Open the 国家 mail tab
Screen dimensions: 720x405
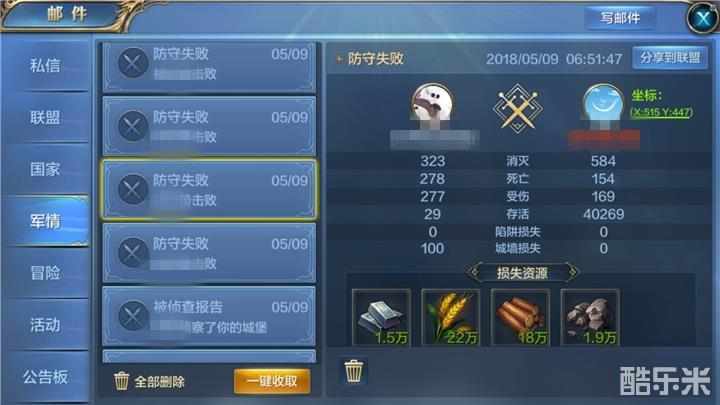point(45,169)
